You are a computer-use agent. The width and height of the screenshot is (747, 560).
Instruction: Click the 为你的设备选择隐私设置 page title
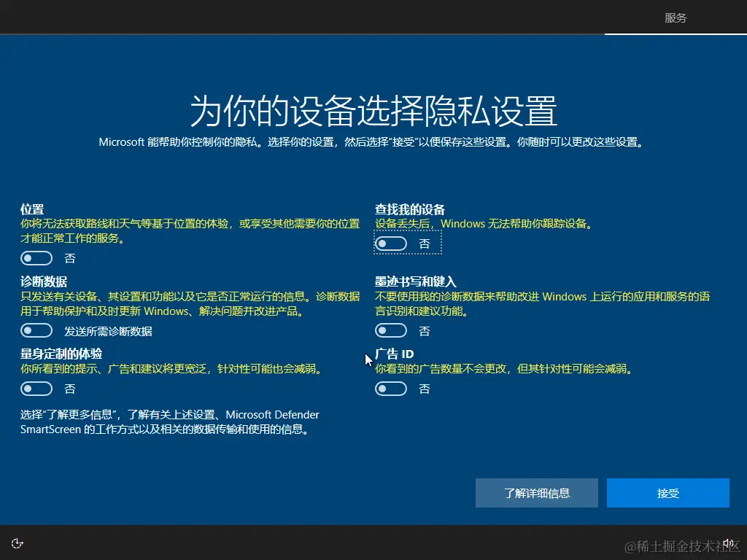373,111
